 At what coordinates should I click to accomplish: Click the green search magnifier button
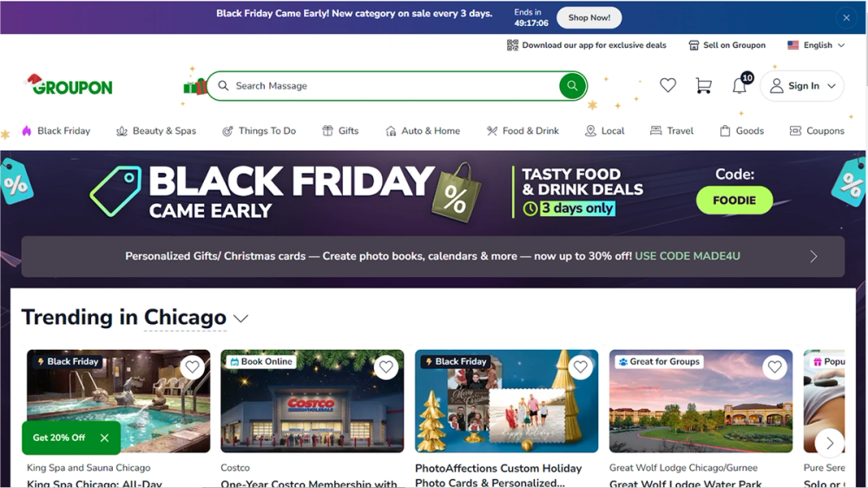pos(572,86)
